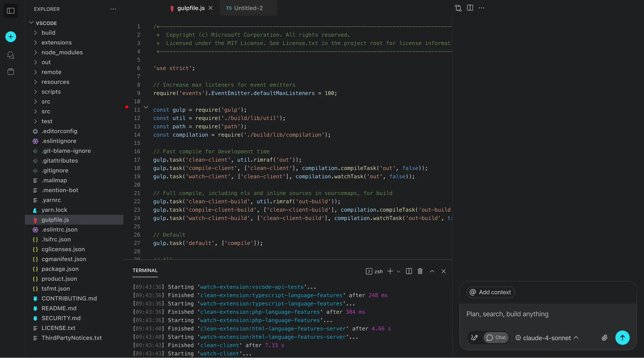Split the terminal pane
The width and height of the screenshot is (644, 358).
pyautogui.click(x=408, y=271)
